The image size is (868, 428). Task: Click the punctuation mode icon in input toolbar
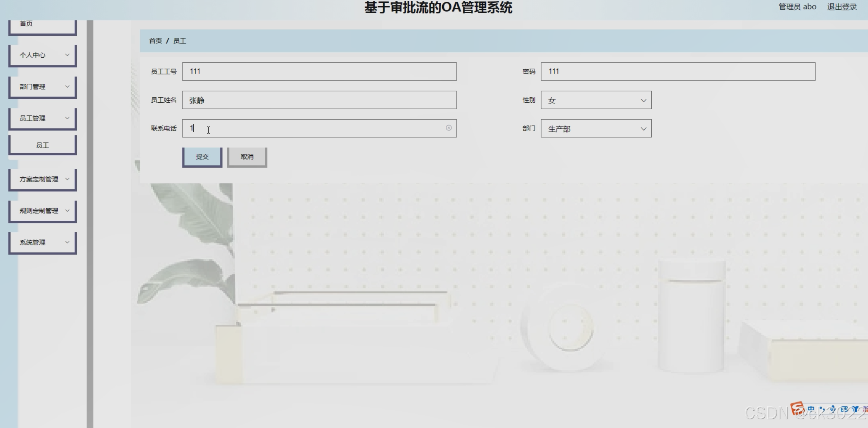pyautogui.click(x=822, y=408)
